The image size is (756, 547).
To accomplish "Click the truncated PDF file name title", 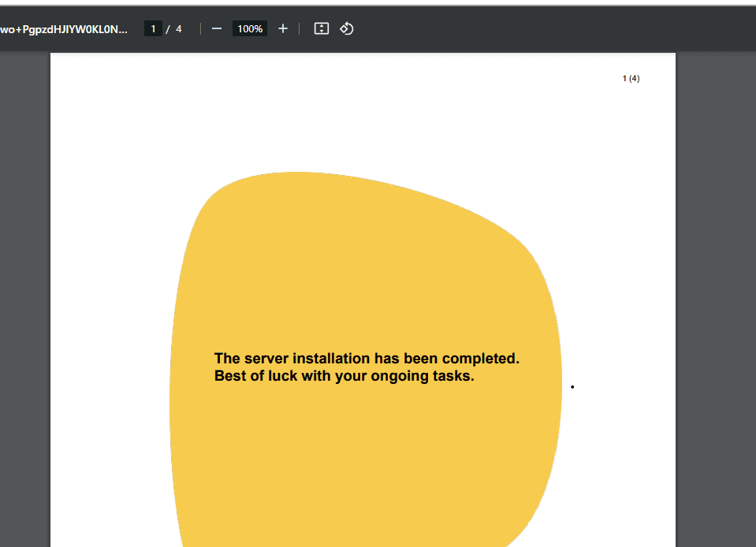I will tap(63, 29).
